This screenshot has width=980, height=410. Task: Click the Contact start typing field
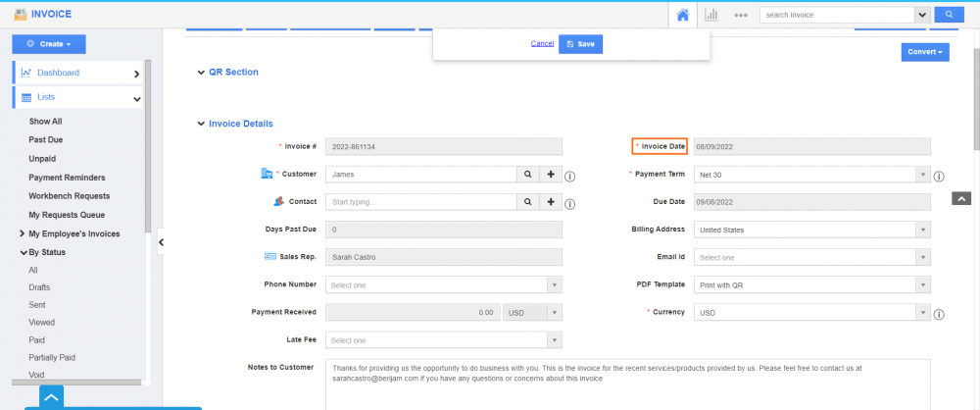pos(420,201)
